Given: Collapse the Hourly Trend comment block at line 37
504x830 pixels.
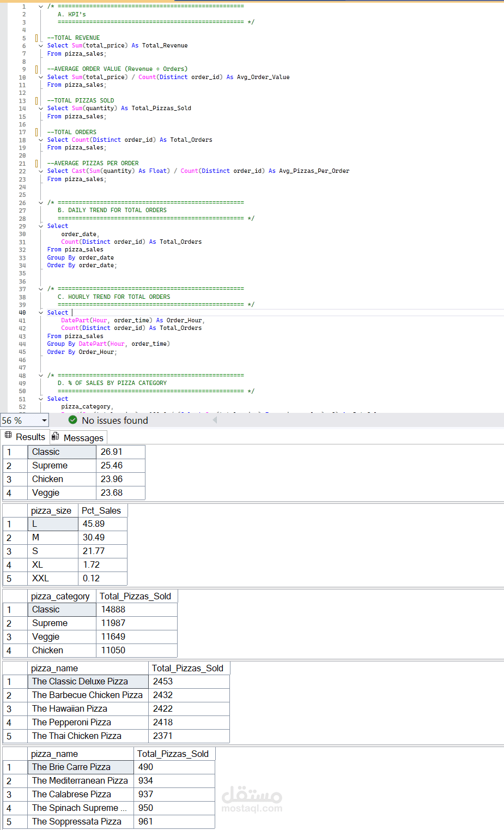Looking at the screenshot, I should 41,289.
